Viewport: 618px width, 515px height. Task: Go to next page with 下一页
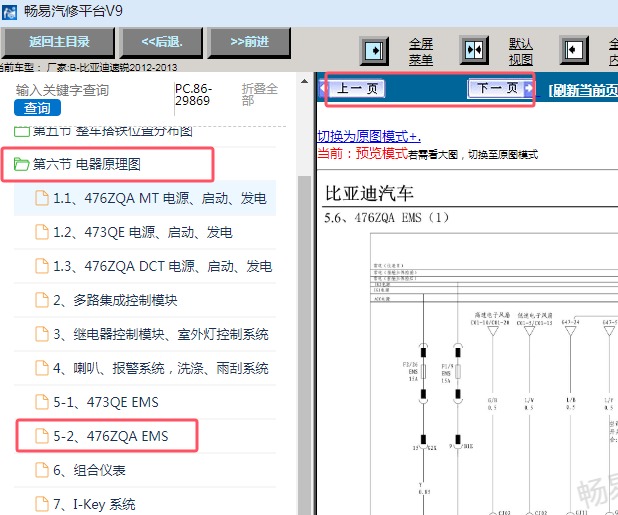[x=501, y=88]
